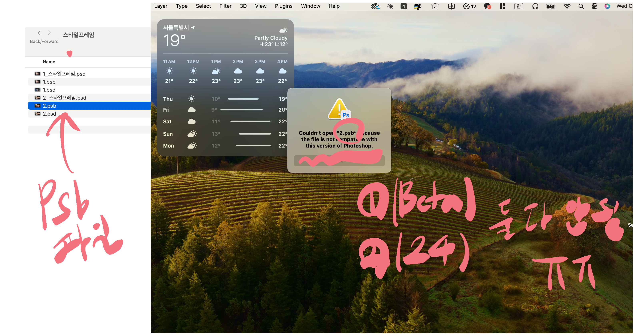This screenshot has width=644, height=336.
Task: Sort files by Name column header
Action: [49, 62]
